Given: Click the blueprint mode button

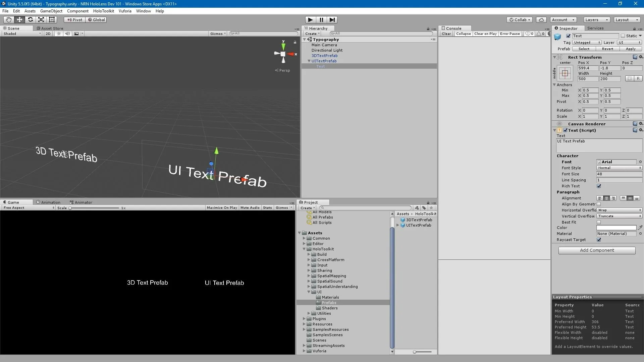Looking at the screenshot, I should [629, 78].
